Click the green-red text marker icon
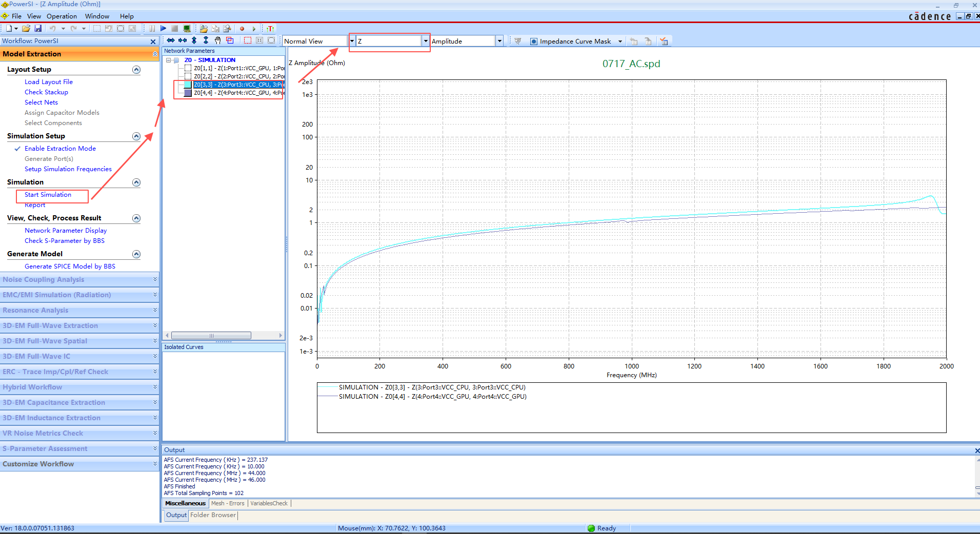The image size is (980, 534). point(270,29)
